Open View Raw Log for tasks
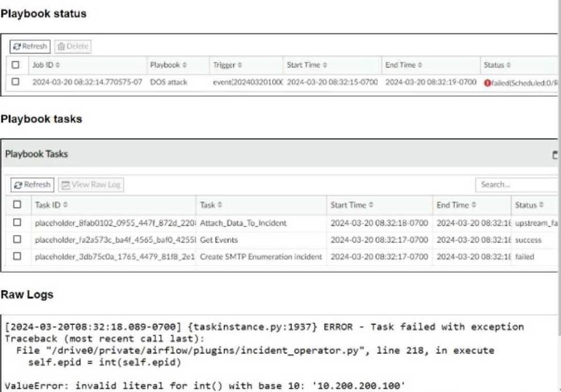This screenshot has width=561, height=392. click(x=91, y=185)
